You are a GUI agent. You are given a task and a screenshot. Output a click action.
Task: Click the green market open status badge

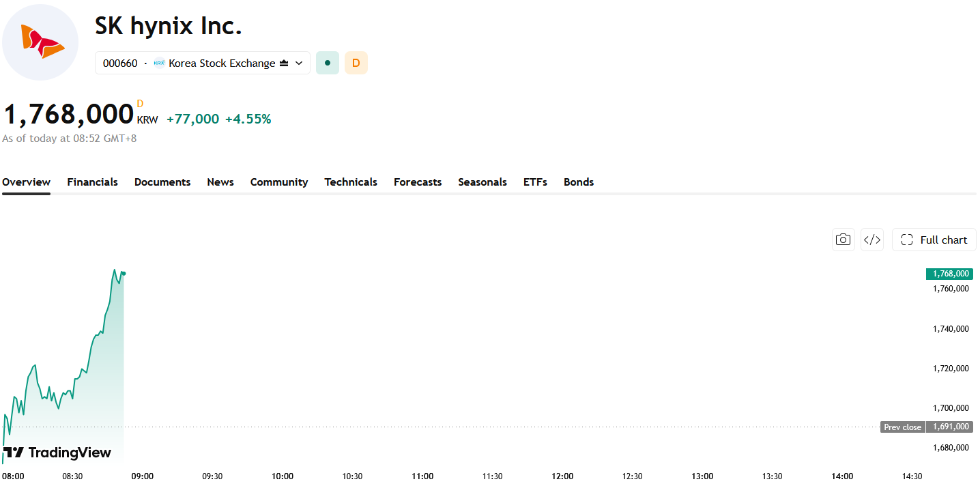coord(328,63)
